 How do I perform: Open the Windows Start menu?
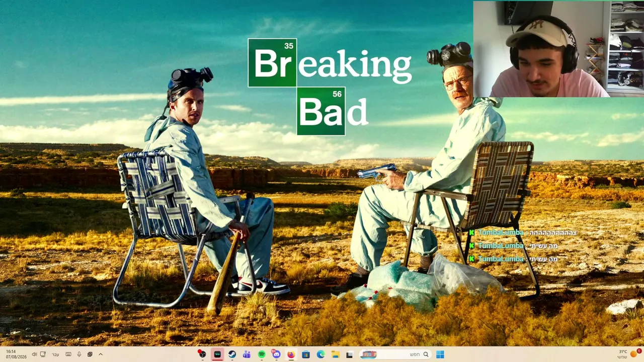(x=440, y=354)
